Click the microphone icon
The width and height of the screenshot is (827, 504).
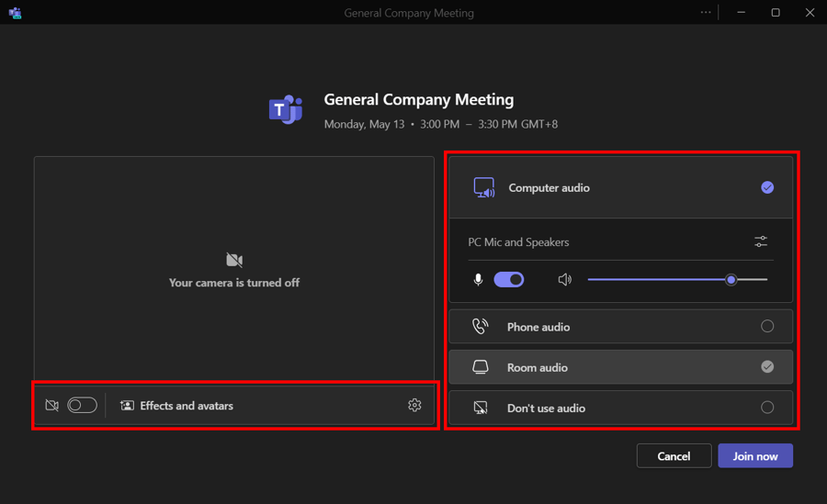click(x=478, y=279)
